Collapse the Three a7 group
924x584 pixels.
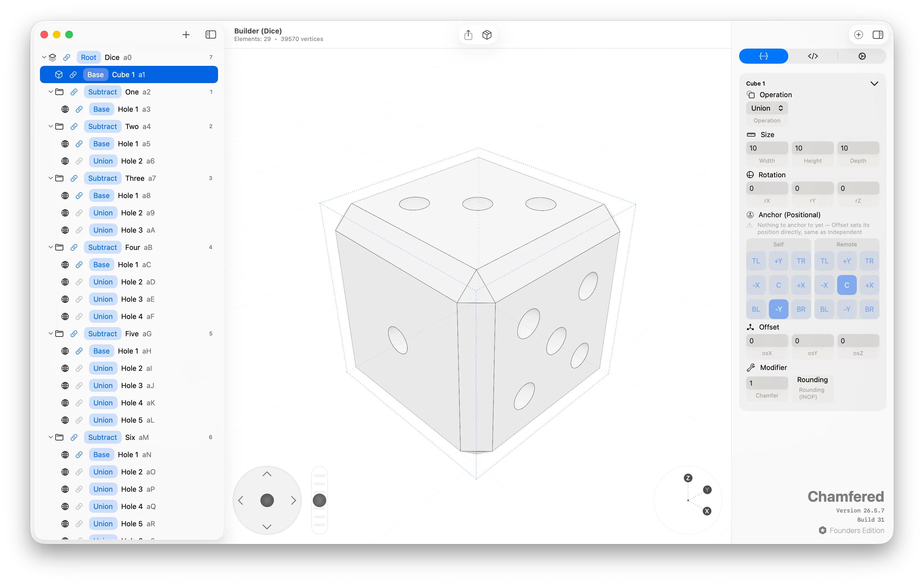(50, 178)
